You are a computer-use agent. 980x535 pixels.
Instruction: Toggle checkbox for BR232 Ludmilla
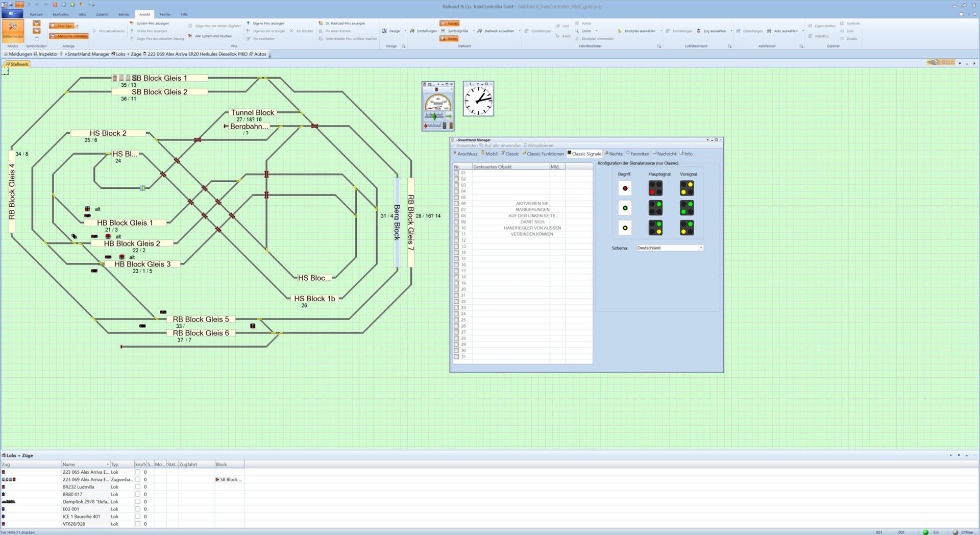pyautogui.click(x=137, y=487)
